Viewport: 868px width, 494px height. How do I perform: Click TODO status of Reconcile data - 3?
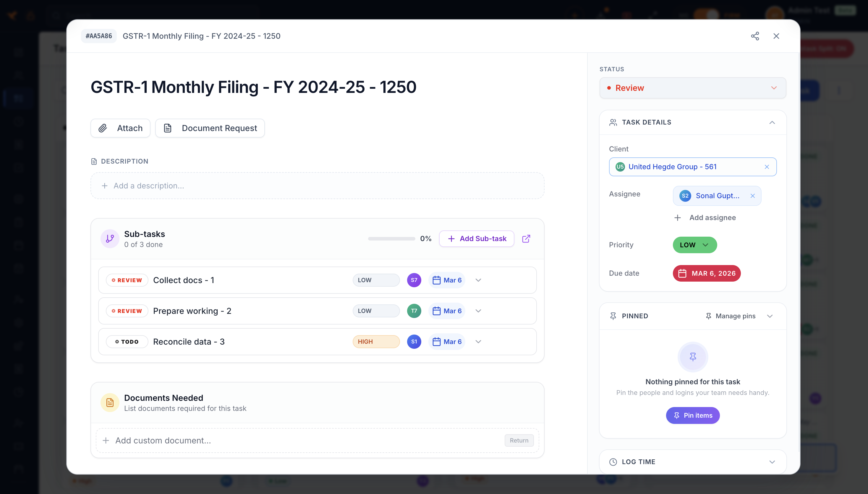127,342
